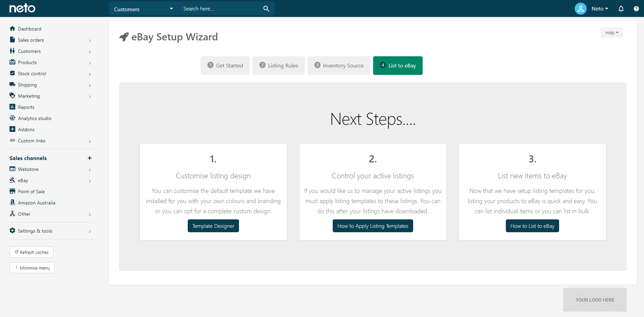Go to Get Started wizard step
This screenshot has width=644, height=317.
point(225,65)
